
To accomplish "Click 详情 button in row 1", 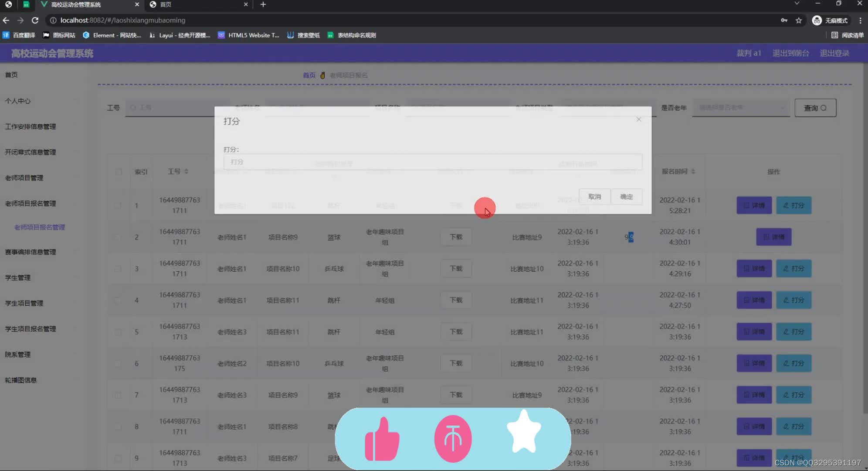I will tap(754, 205).
